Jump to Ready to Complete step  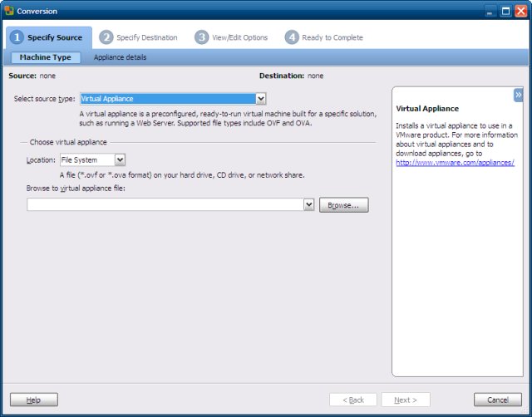[332, 37]
